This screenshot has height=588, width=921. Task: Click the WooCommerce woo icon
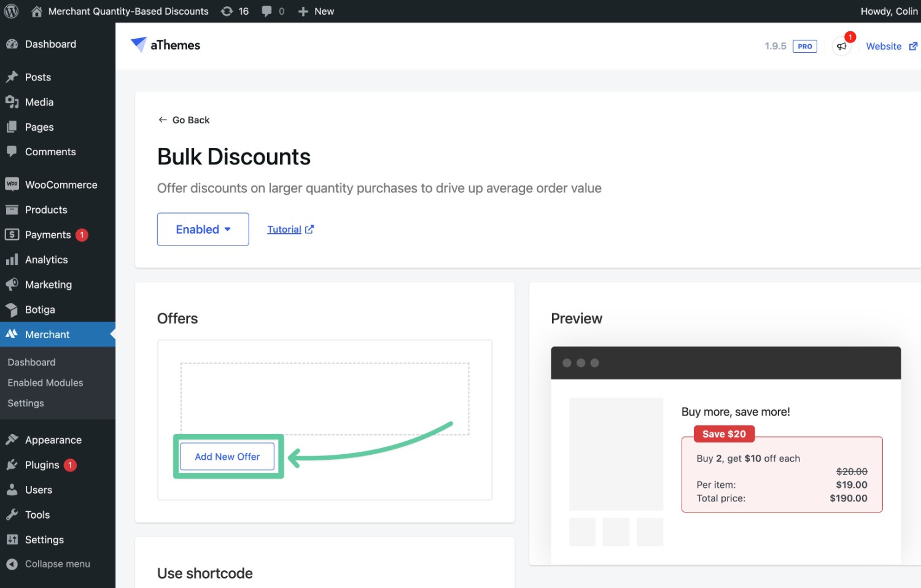pyautogui.click(x=12, y=184)
